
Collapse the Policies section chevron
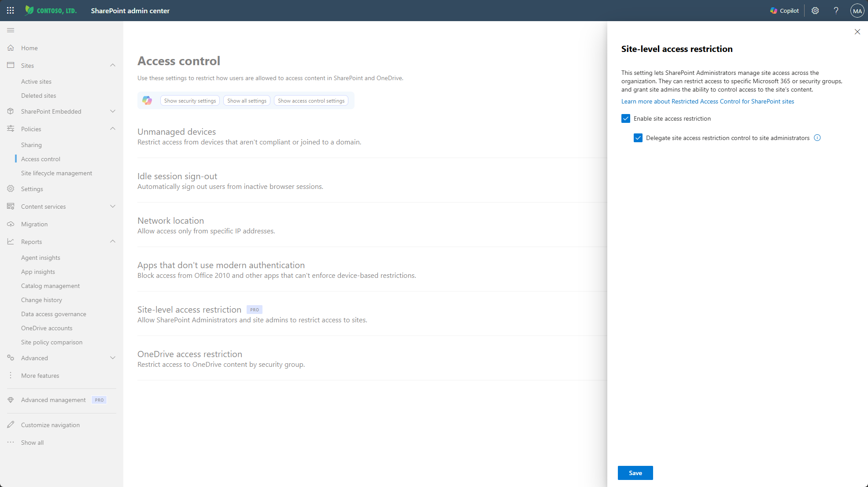(x=113, y=129)
